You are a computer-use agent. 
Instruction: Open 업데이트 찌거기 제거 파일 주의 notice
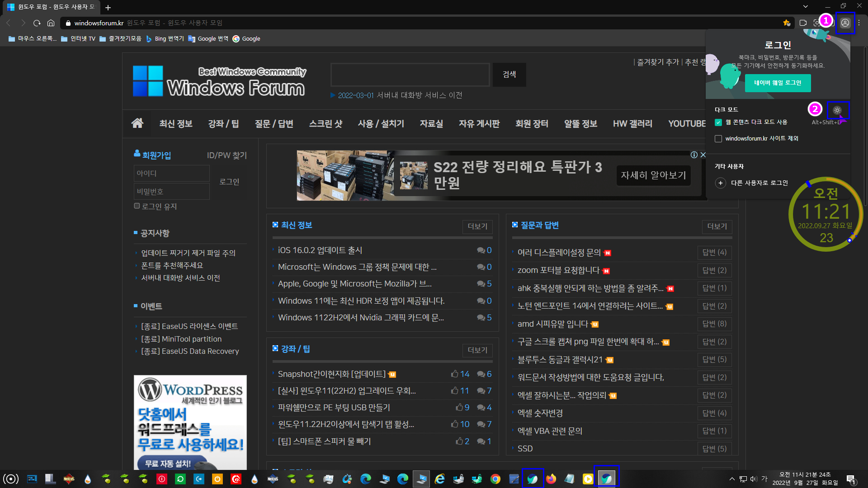(x=188, y=253)
